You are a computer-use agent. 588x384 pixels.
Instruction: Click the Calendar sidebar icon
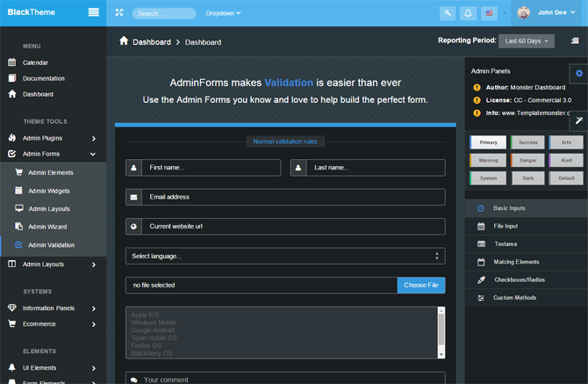pyautogui.click(x=12, y=62)
